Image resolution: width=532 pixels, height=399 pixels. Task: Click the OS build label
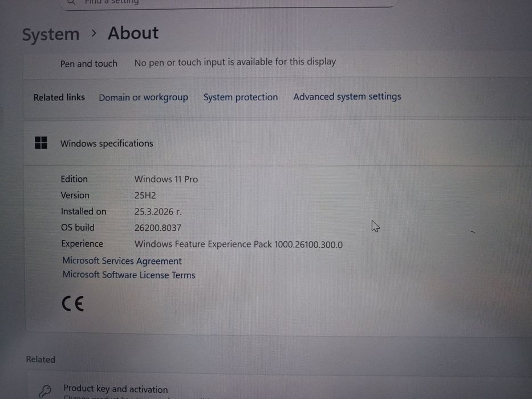pyautogui.click(x=78, y=227)
